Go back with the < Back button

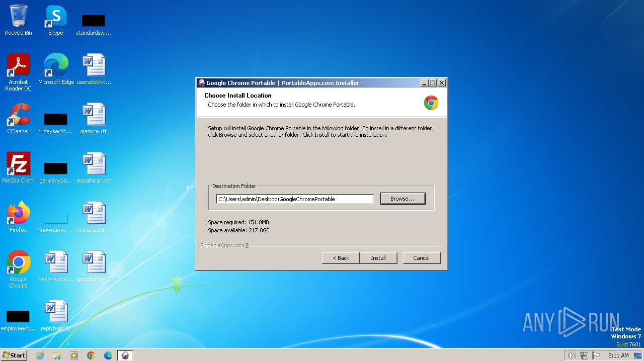[x=341, y=258]
